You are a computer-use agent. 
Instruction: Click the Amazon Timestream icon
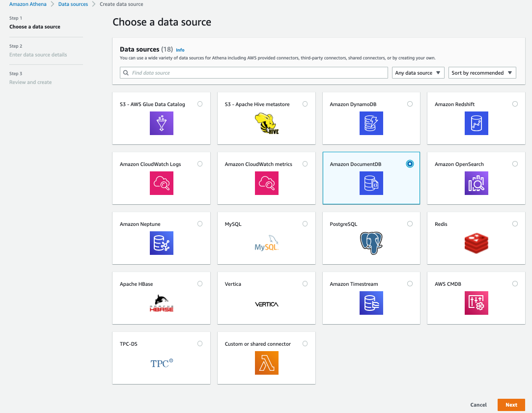[x=371, y=303]
